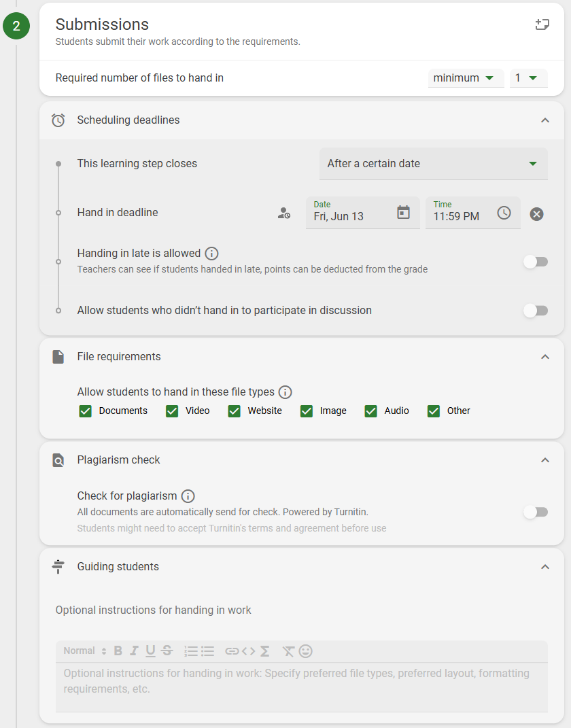Image resolution: width=571 pixels, height=728 pixels.
Task: Uncheck the Video file type
Action: [172, 411]
